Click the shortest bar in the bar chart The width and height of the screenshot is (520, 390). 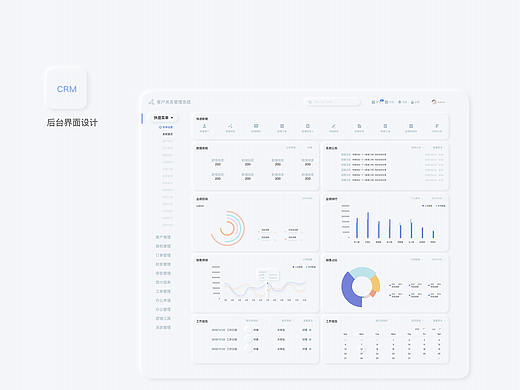433,234
